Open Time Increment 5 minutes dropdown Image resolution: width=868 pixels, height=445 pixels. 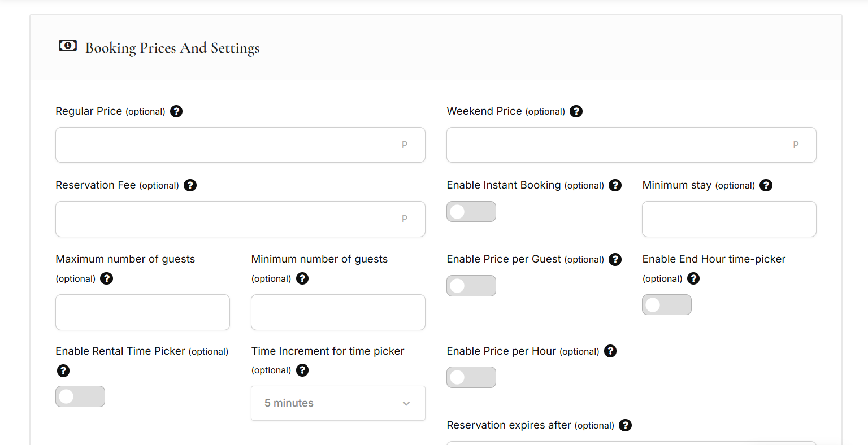click(x=338, y=403)
